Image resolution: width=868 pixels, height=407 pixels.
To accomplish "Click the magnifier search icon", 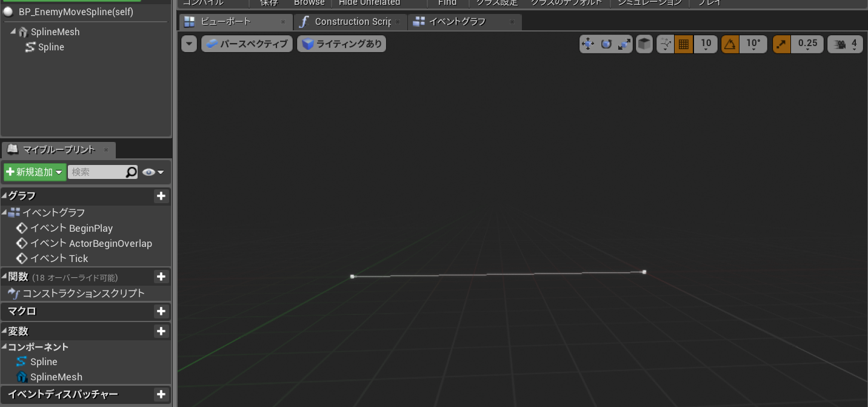I will click(132, 172).
